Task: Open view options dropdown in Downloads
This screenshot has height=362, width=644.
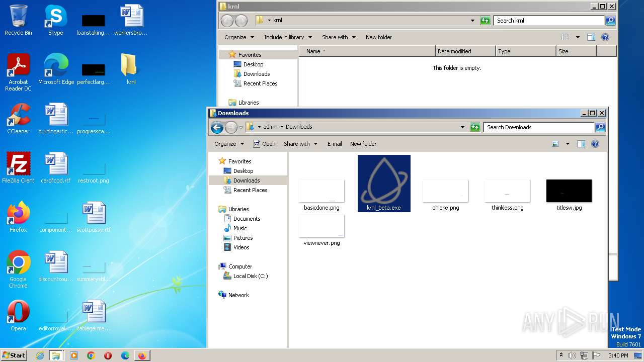Action: [x=568, y=144]
